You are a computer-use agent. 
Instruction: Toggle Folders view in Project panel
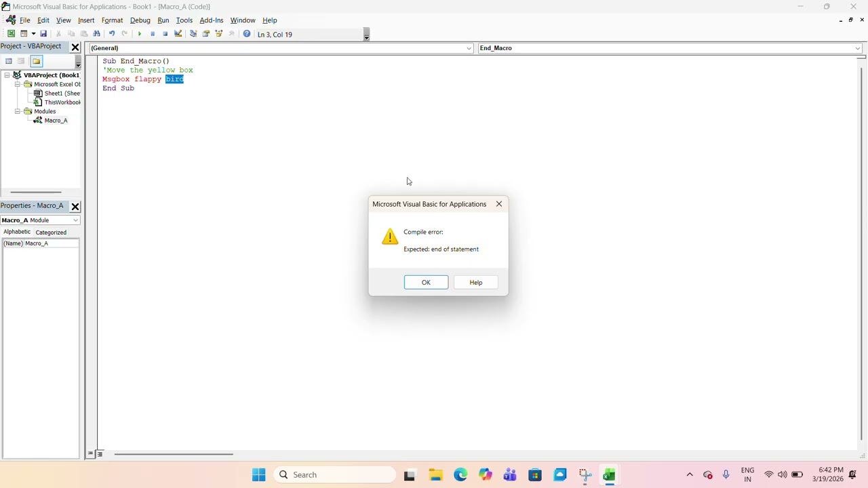(x=36, y=61)
